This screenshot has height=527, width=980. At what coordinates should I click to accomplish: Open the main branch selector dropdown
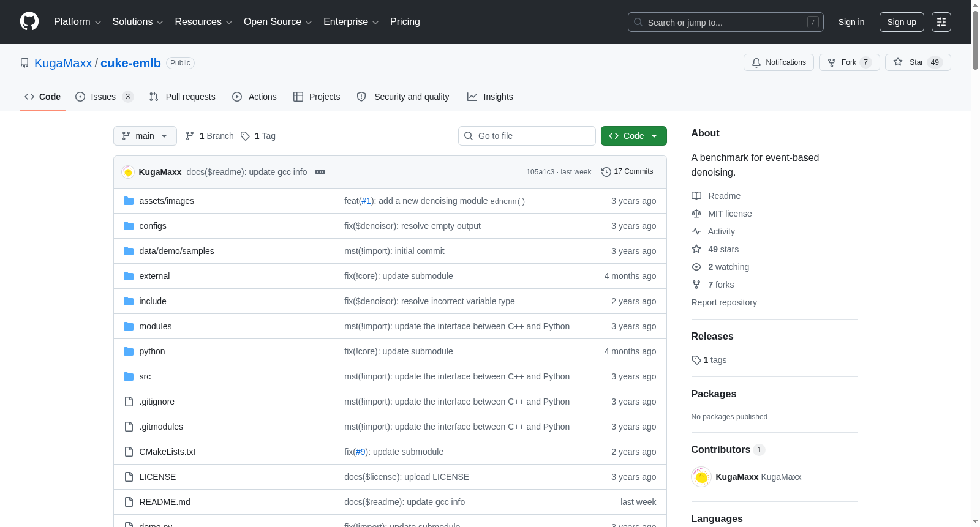click(x=145, y=136)
